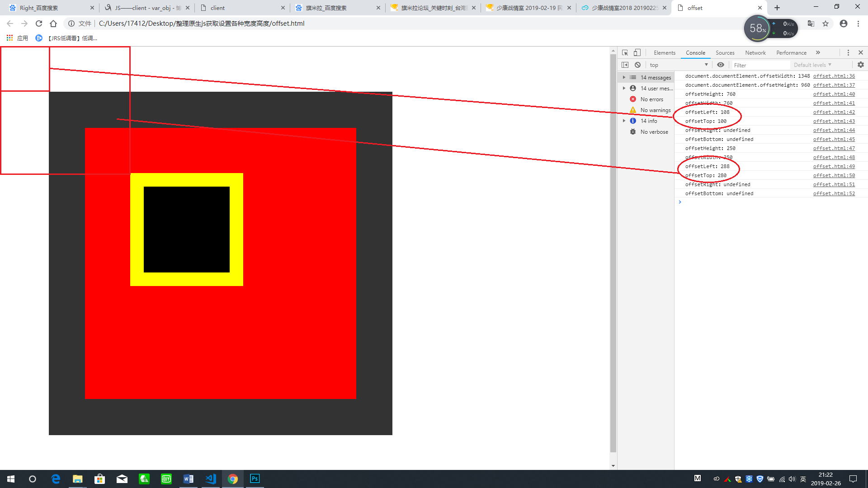Open Photoshop from the taskbar
Image resolution: width=868 pixels, height=488 pixels.
[x=255, y=479]
